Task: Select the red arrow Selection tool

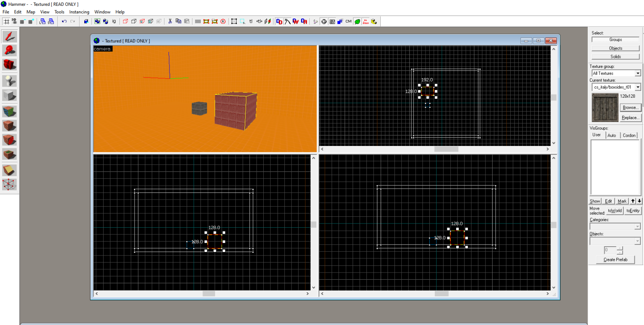Action: pos(10,36)
